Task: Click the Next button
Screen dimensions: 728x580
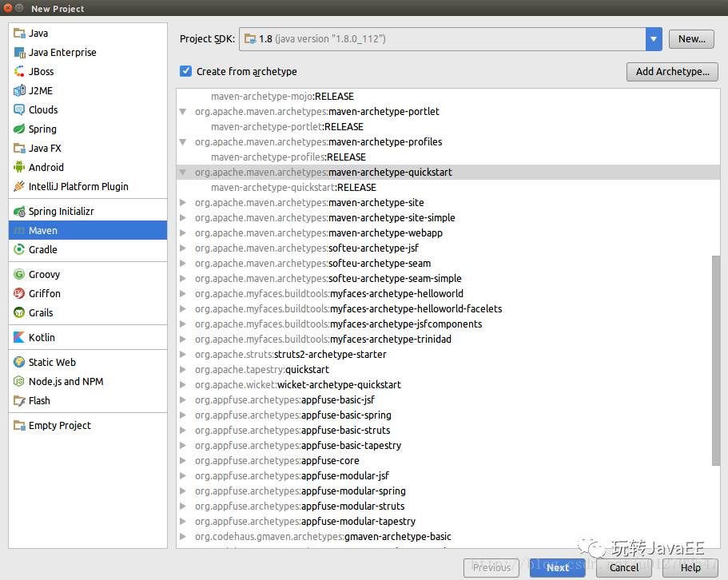Action: click(x=557, y=567)
